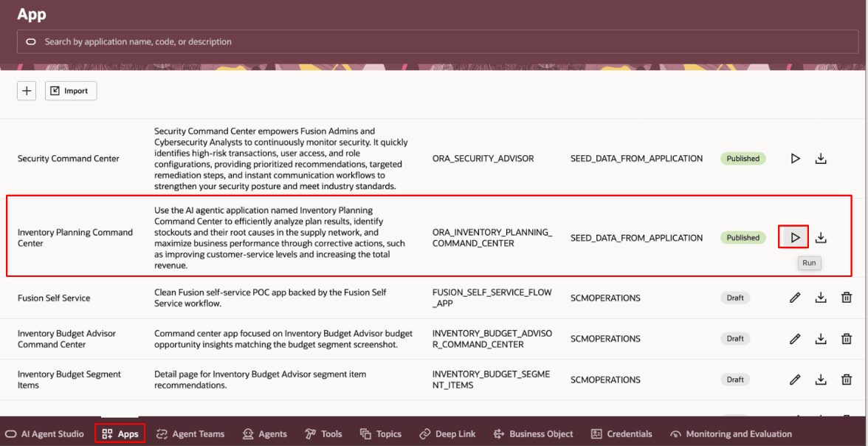868x446 pixels.
Task: Run Inventory Planning Command Center app
Action: coord(795,238)
